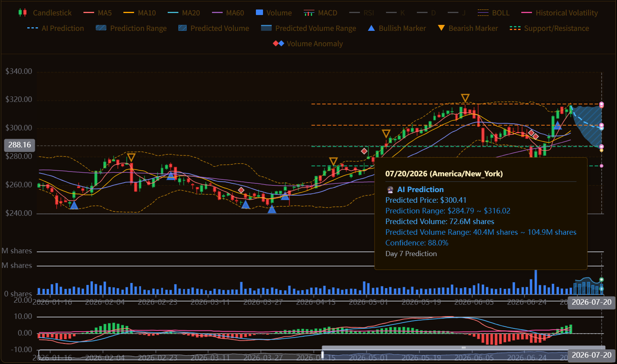Grab the zoom slider's left white handle

click(322, 355)
